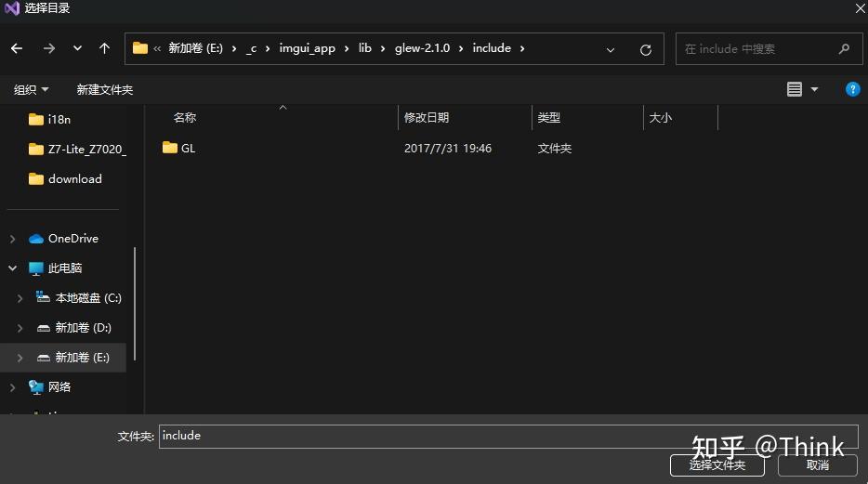This screenshot has height=484, width=868.
Task: Refresh the include folder view
Action: pos(646,50)
